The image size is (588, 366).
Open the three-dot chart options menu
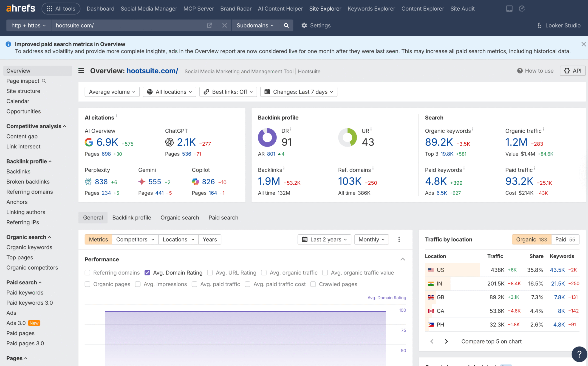pos(399,239)
